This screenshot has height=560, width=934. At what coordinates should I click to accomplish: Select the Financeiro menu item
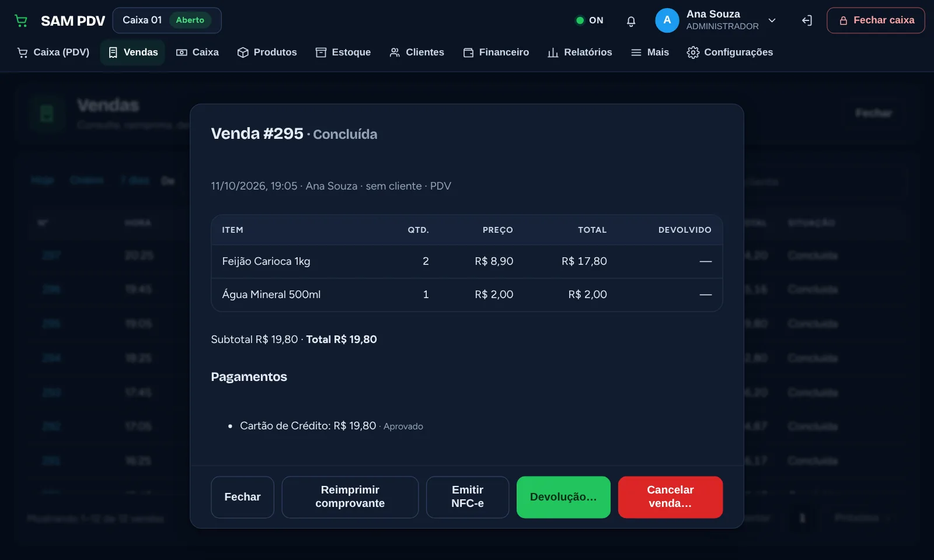496,52
